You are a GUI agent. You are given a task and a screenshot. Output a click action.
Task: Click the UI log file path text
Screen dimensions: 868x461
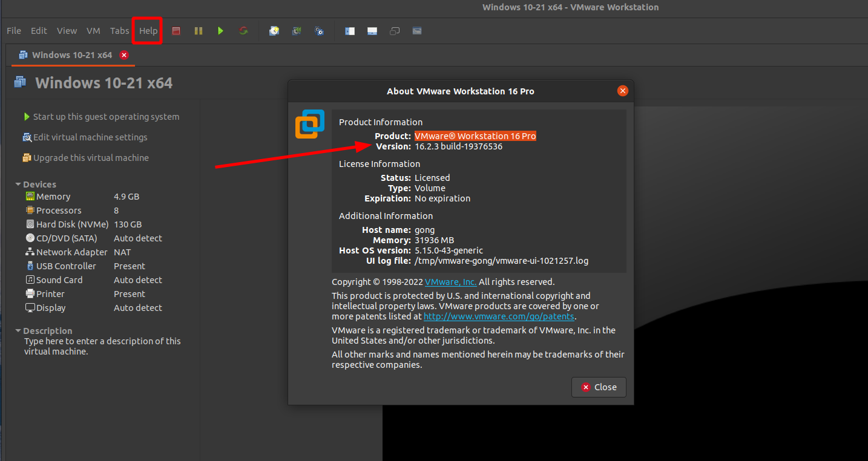coord(501,261)
